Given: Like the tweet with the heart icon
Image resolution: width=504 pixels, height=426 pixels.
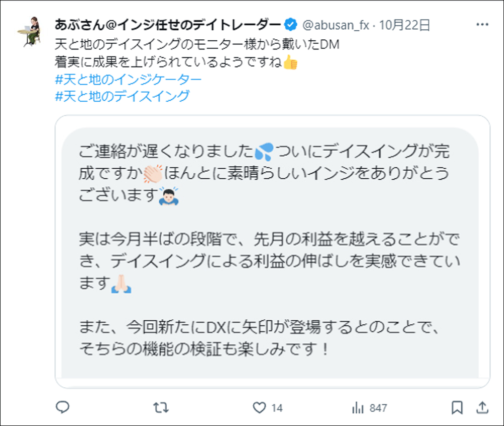Looking at the screenshot, I should 259,407.
